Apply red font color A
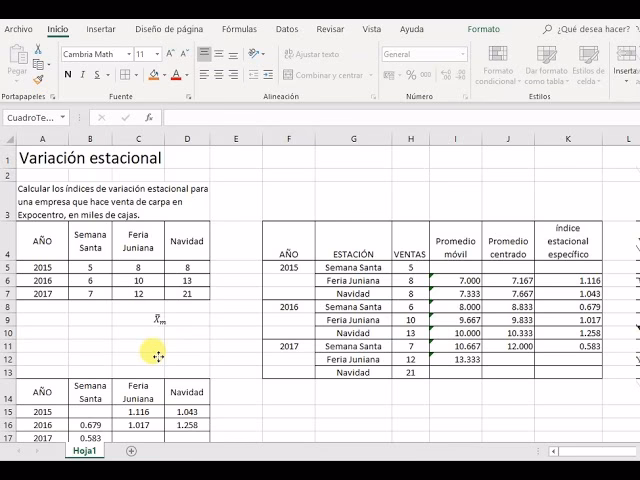The image size is (640, 480). coord(176,75)
